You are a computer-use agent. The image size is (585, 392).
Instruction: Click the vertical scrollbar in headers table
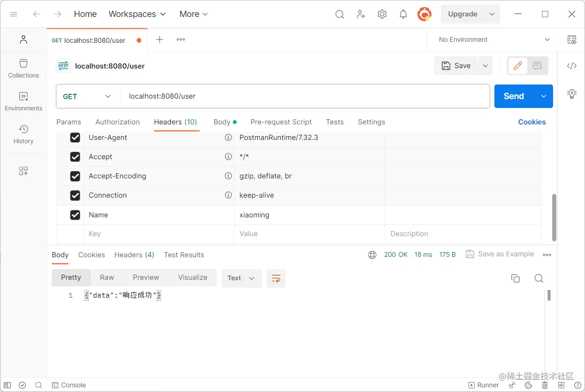point(554,217)
